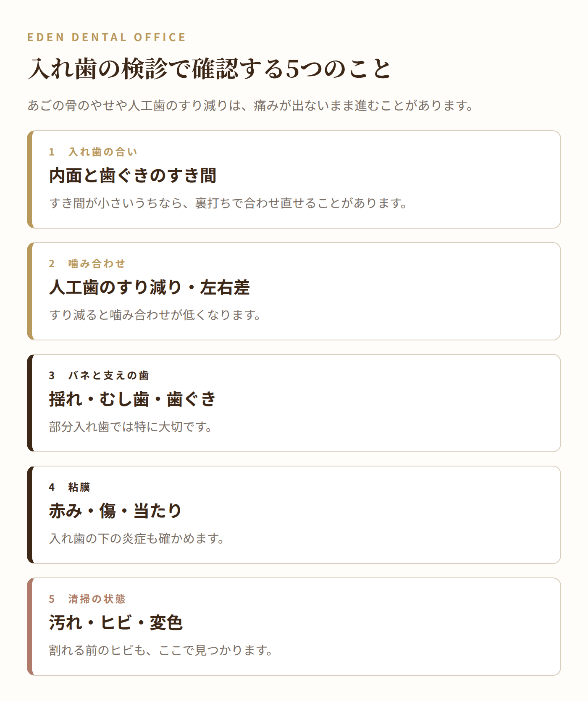Click the text 割れる前のヒビも、ここで見つかります
This screenshot has height=701, width=588.
click(x=161, y=651)
